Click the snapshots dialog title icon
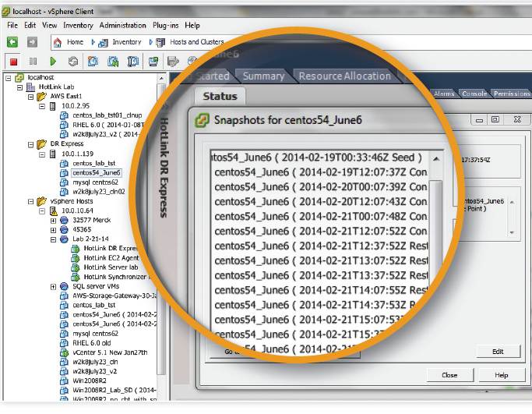Viewport: 532px width, 414px height. (202, 121)
